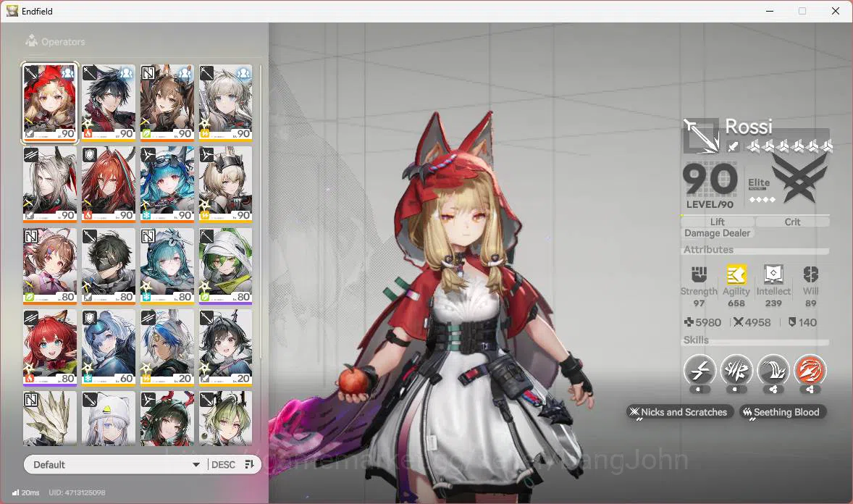Viewport: 853px width, 504px height.
Task: Select the brown-haired girl with pink bow, level 80
Action: (49, 266)
